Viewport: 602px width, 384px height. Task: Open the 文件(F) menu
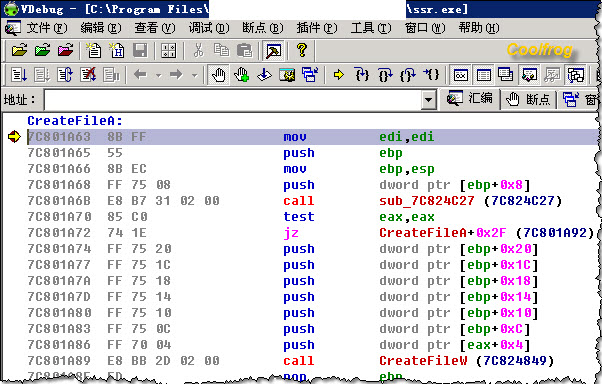[x=47, y=28]
